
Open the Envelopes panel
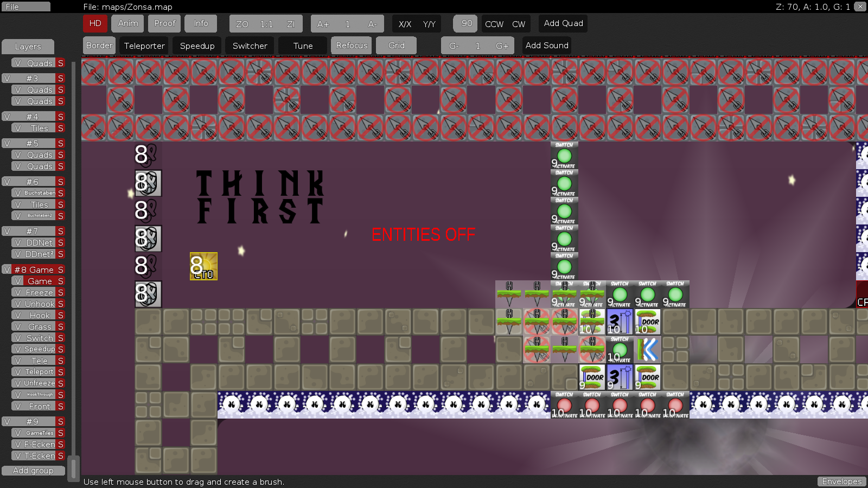[841, 481]
